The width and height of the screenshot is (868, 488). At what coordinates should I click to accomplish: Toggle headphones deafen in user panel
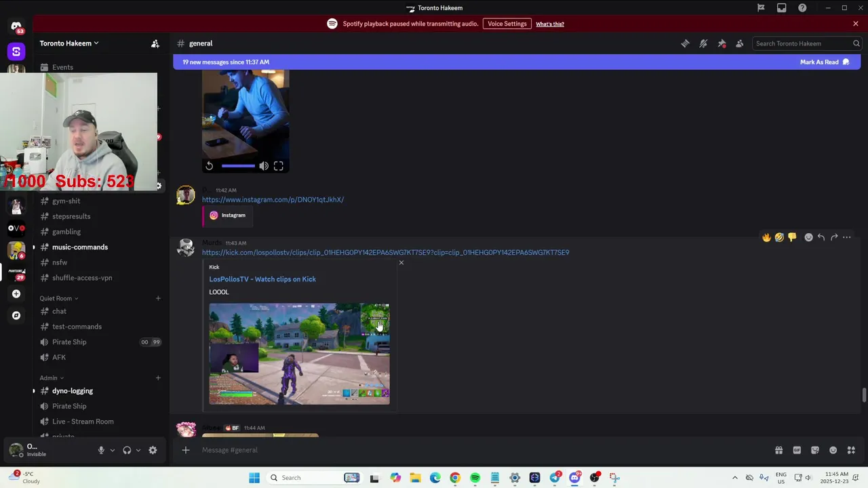127,450
